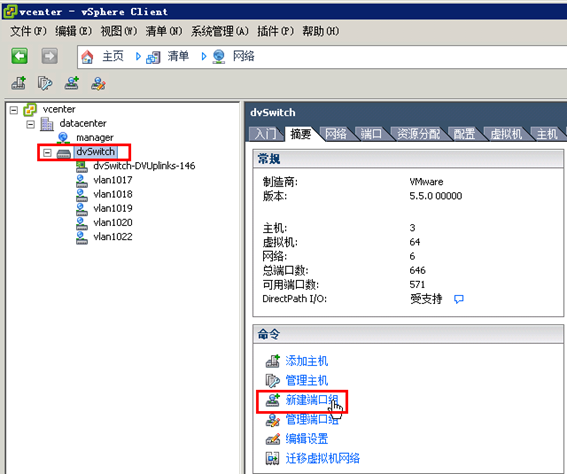Click the 新建端口组 link

312,400
